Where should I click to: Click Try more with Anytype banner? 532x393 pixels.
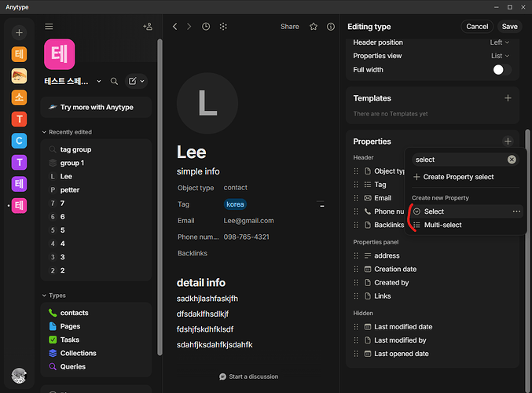(96, 107)
